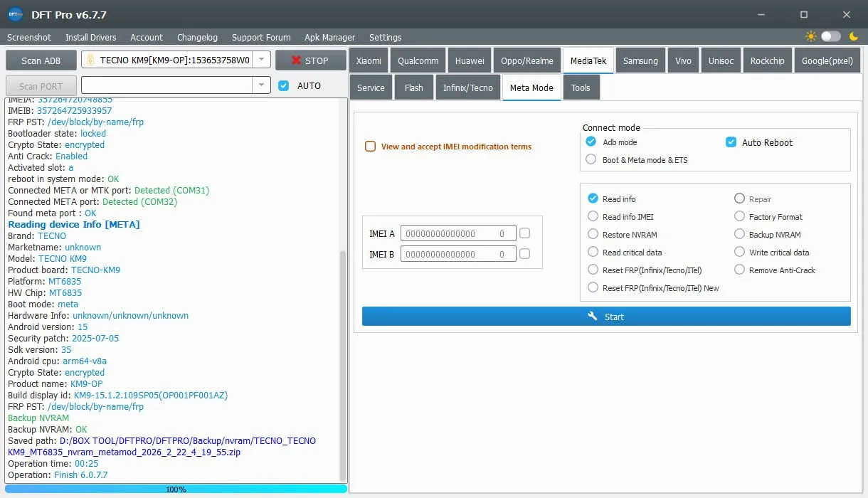Click the Scan ADB button
The height and width of the screenshot is (498, 868).
click(41, 60)
